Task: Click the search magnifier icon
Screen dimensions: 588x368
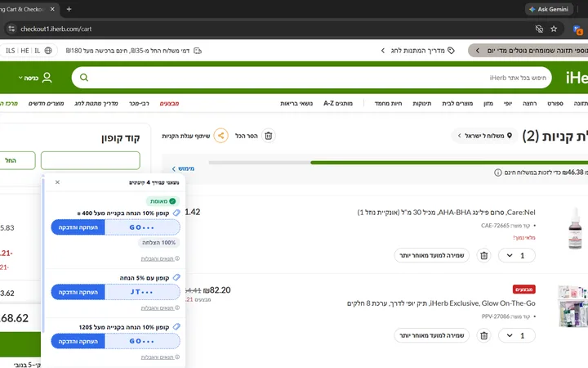Action: click(84, 78)
